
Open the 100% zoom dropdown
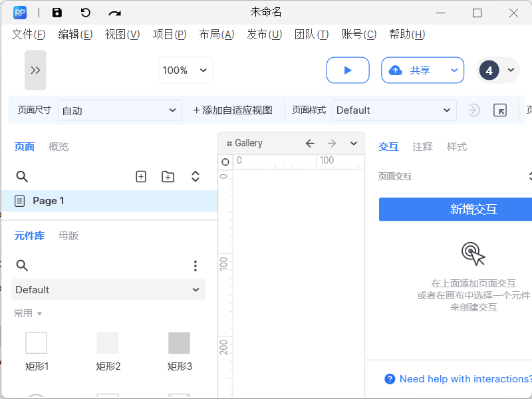[186, 70]
